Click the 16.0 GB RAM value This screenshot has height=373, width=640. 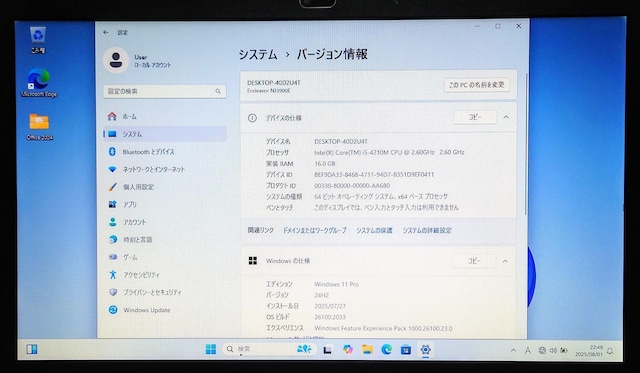(325, 164)
